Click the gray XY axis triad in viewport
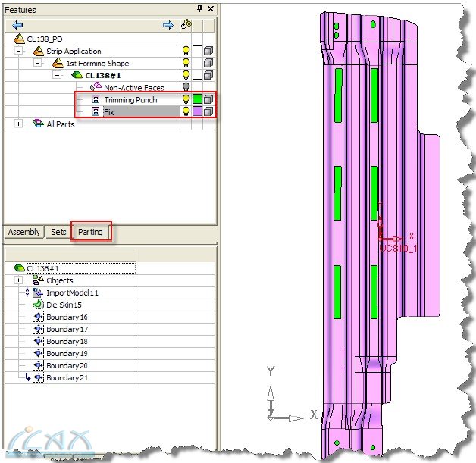 pos(291,395)
